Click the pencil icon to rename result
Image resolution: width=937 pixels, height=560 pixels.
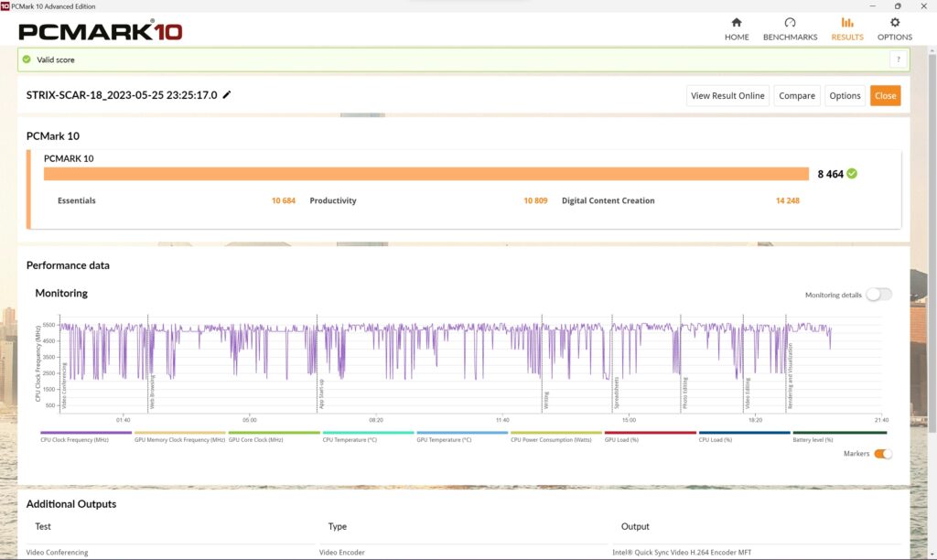point(227,94)
